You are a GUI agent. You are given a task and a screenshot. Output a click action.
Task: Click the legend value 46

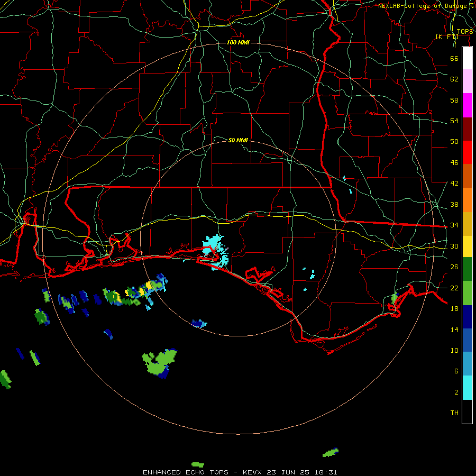click(454, 163)
